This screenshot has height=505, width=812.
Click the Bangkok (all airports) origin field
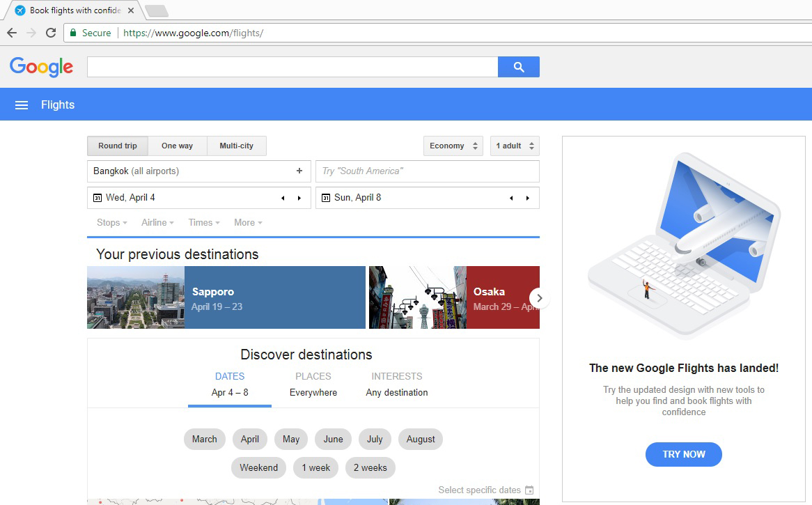pyautogui.click(x=199, y=171)
